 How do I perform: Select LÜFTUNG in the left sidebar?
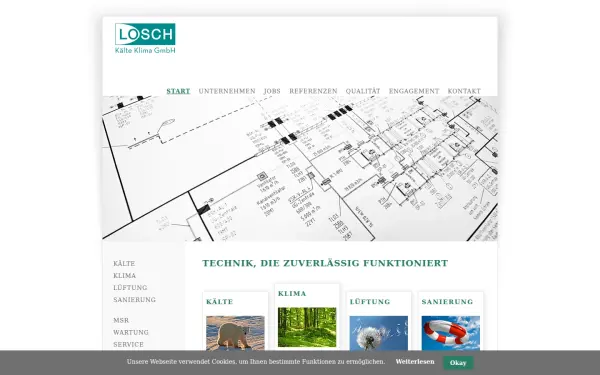tap(130, 287)
